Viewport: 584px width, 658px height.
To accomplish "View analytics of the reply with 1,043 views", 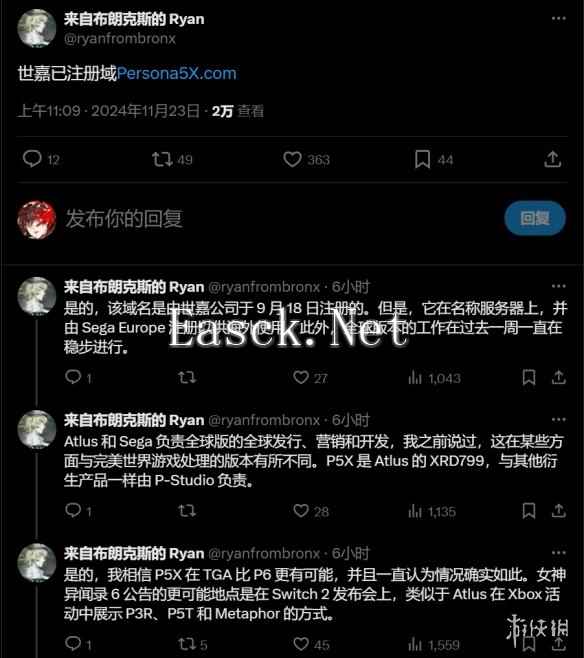I will (x=434, y=378).
